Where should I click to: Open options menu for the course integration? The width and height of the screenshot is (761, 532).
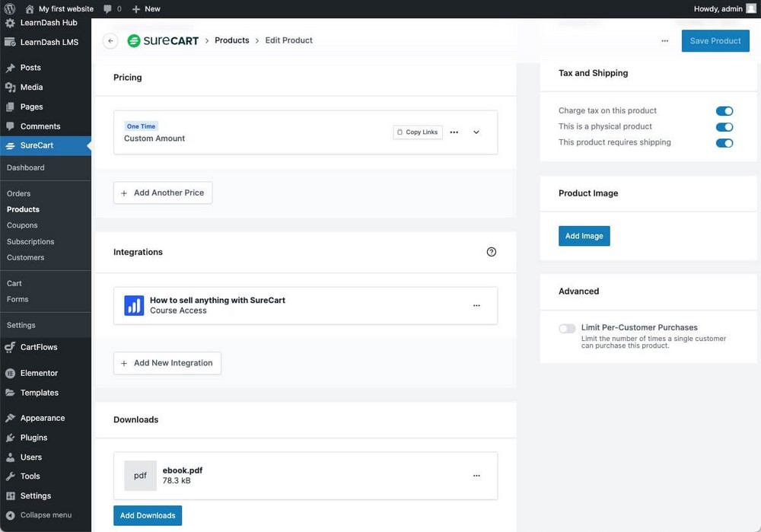[x=476, y=306]
